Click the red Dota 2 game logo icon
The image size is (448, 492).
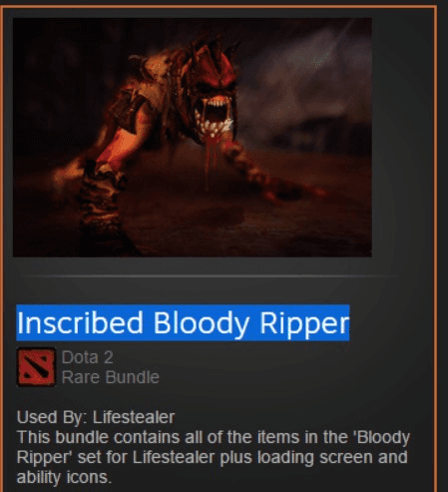point(36,367)
